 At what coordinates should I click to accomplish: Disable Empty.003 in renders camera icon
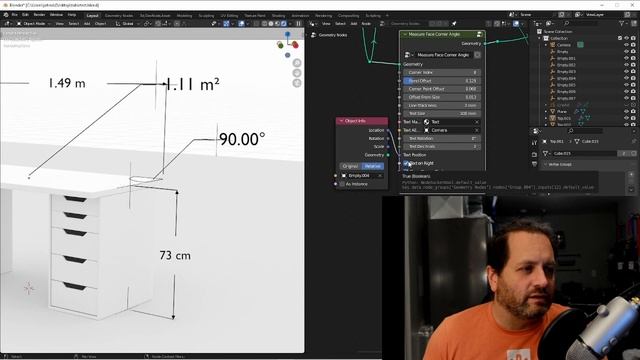click(x=633, y=72)
